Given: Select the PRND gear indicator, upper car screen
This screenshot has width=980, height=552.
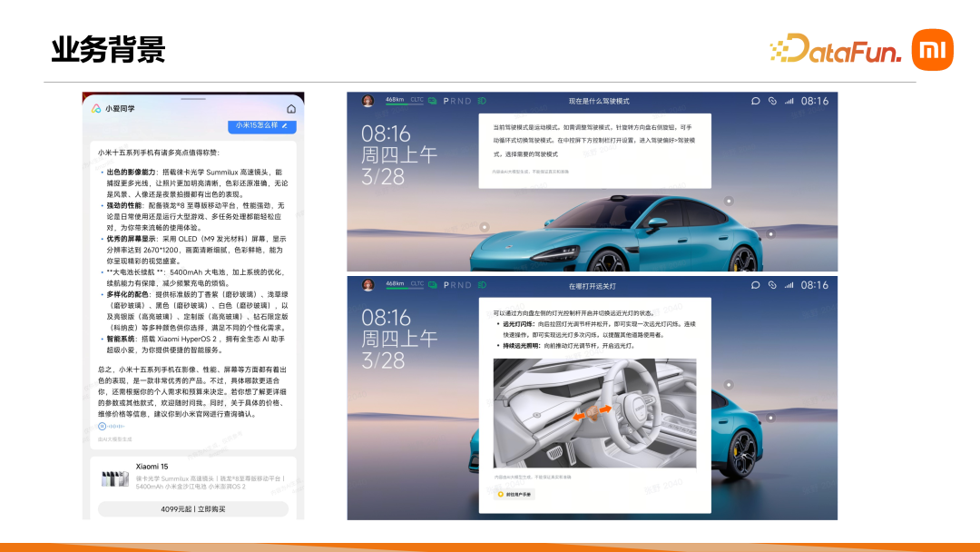Looking at the screenshot, I should tap(457, 101).
